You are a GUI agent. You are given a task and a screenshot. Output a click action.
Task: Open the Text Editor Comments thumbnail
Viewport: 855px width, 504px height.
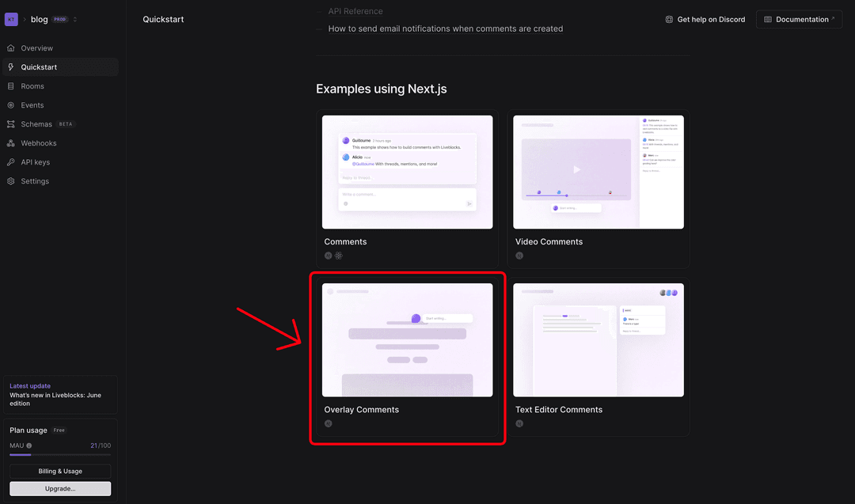[x=598, y=340]
